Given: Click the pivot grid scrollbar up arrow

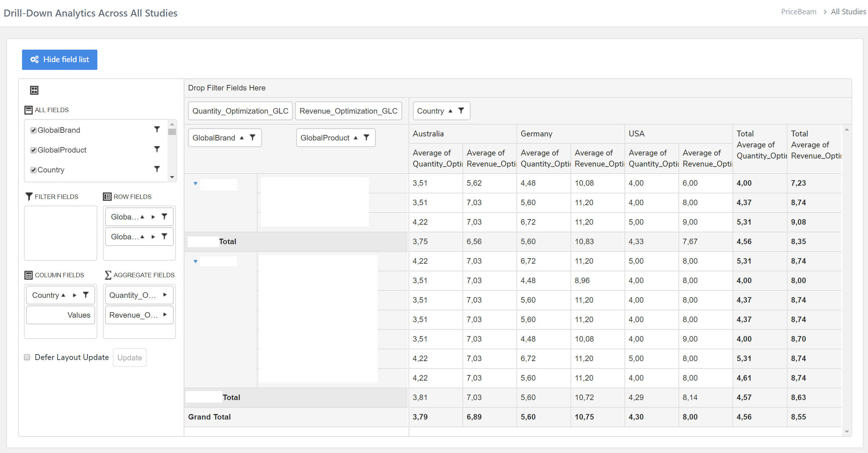Looking at the screenshot, I should 847,129.
